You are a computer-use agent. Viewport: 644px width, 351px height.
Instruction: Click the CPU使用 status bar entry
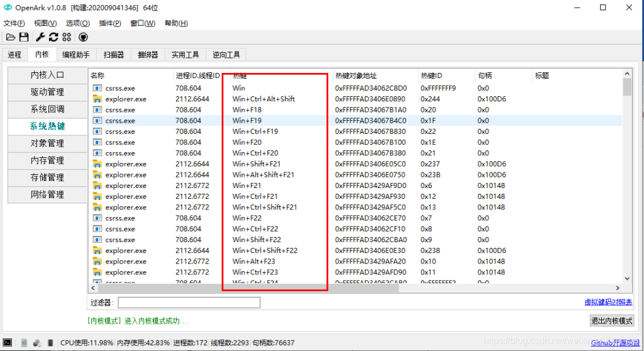[x=87, y=343]
